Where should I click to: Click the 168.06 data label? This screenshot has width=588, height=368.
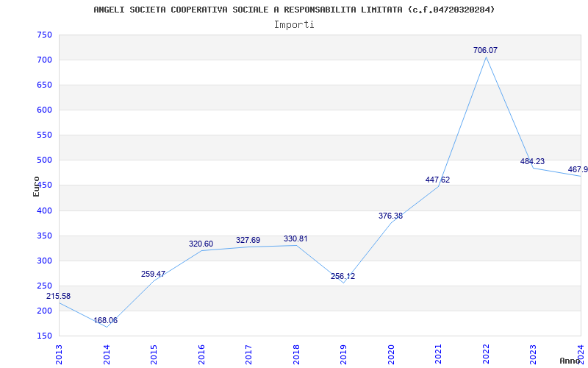click(105, 321)
